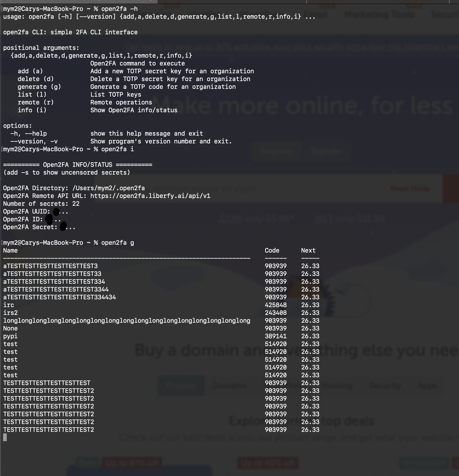Click the Name column header
The height and width of the screenshot is (476, 459).
click(x=10, y=250)
